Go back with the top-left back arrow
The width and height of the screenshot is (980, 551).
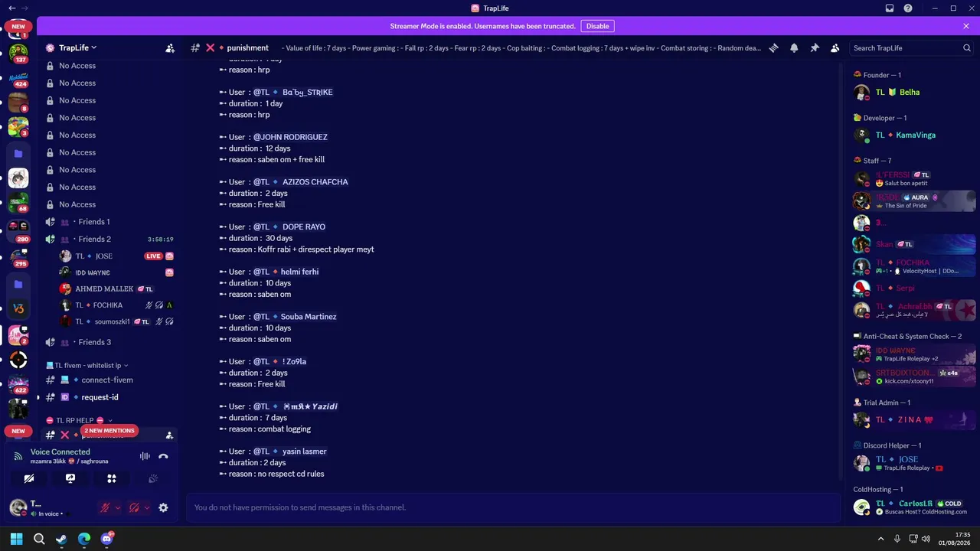point(11,8)
